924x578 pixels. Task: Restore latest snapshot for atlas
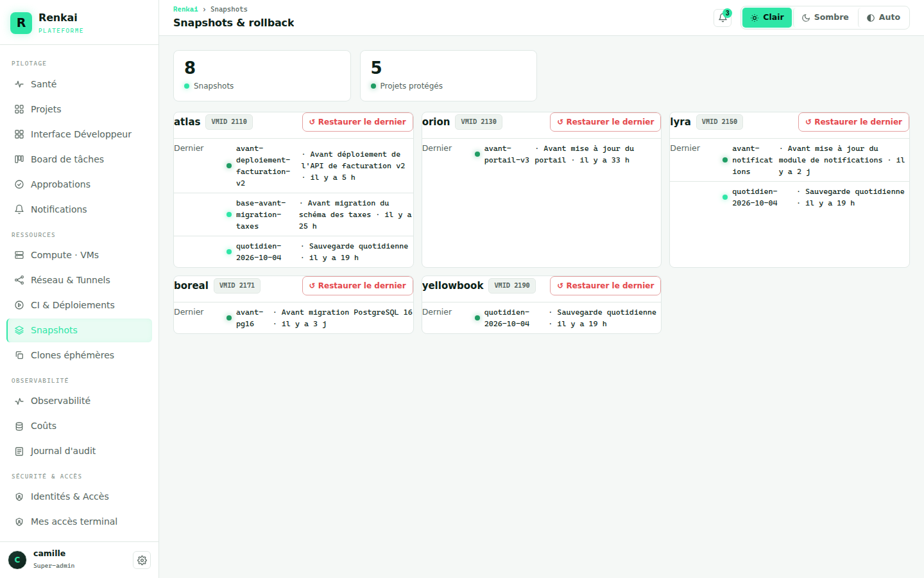point(357,122)
